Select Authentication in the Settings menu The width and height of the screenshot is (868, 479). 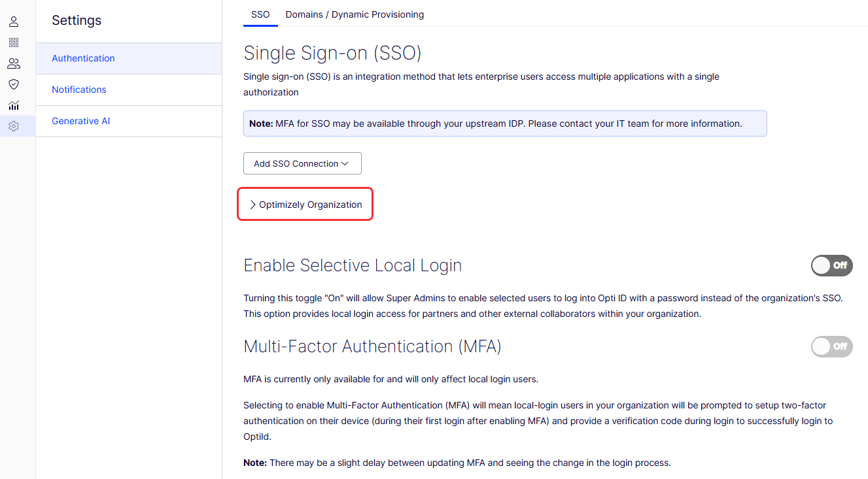tap(83, 58)
